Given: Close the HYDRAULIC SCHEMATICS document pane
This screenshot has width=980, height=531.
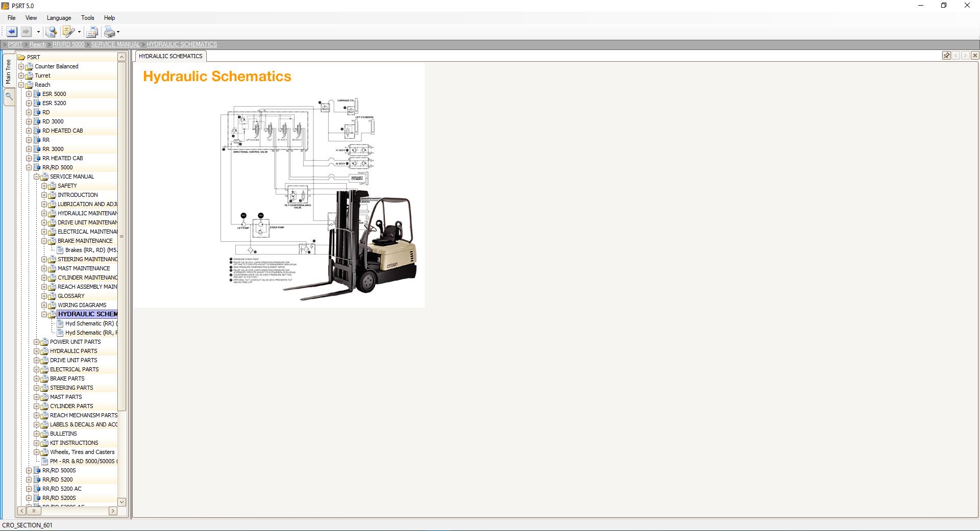Looking at the screenshot, I should [975, 56].
